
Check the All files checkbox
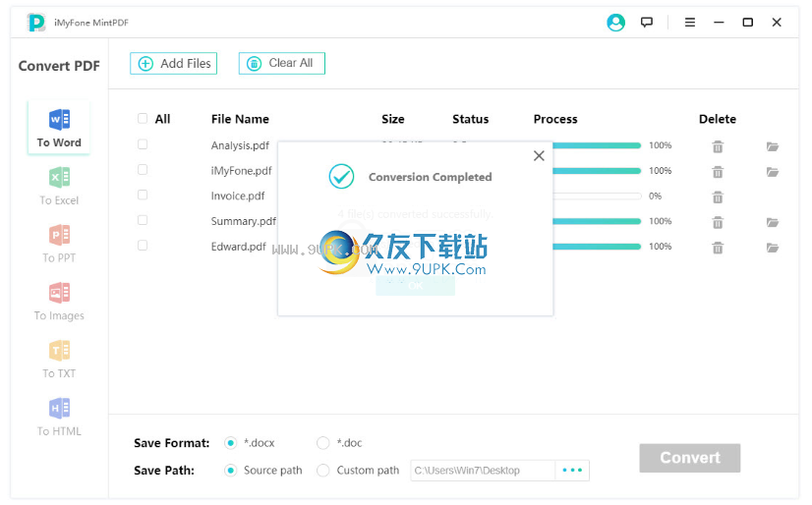143,119
